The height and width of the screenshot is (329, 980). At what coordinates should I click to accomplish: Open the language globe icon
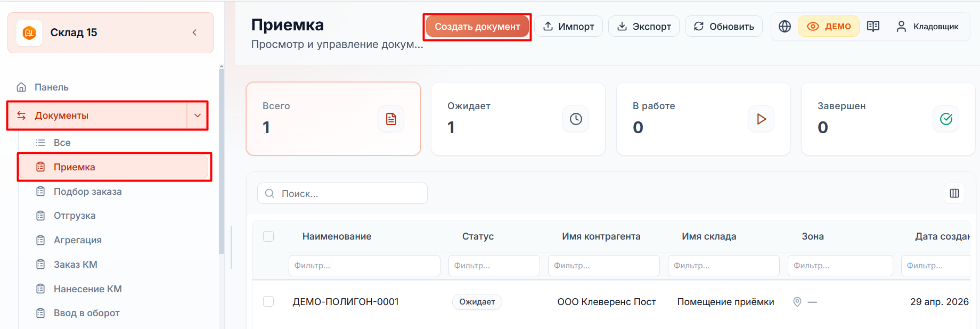click(x=785, y=27)
